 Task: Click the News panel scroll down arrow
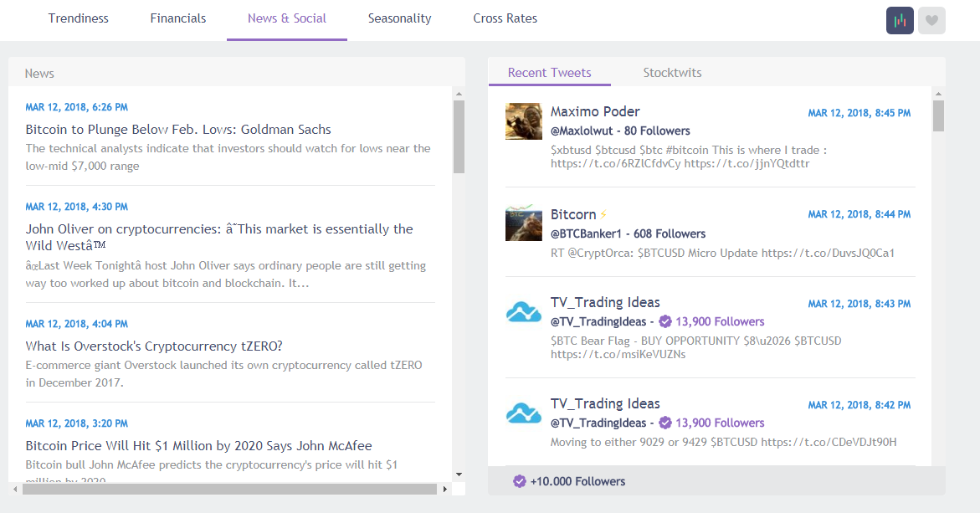point(459,475)
